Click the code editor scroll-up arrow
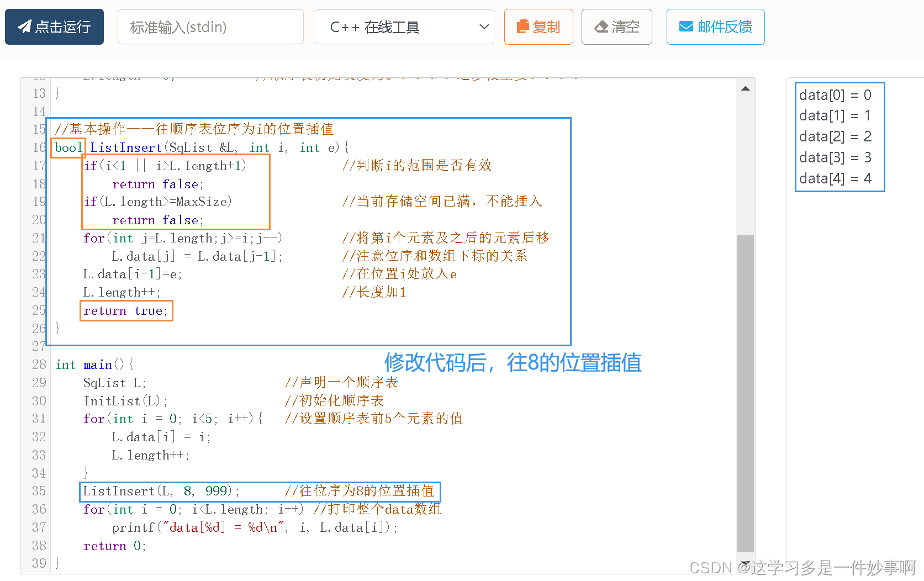 (746, 88)
